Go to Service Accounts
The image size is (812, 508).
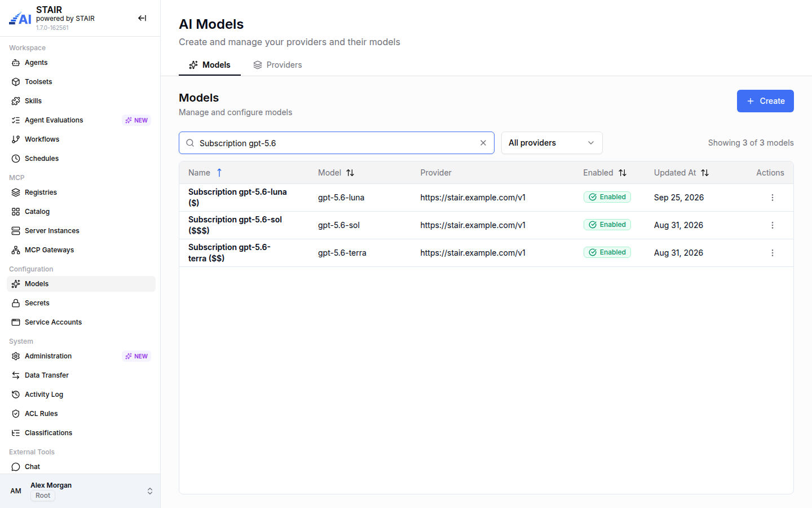[x=81, y=322]
